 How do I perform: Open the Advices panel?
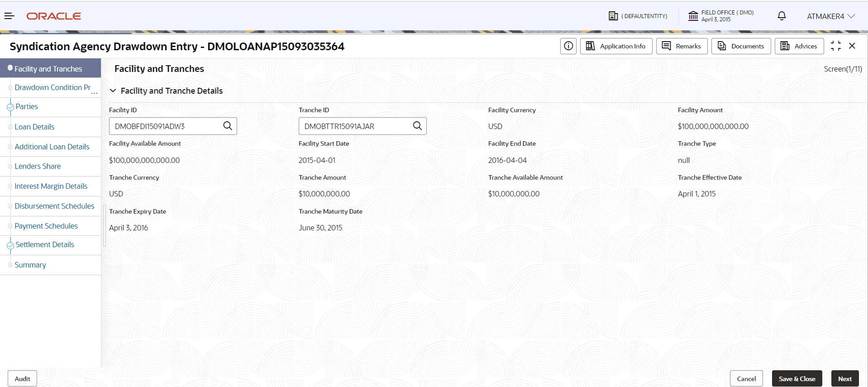tap(799, 46)
